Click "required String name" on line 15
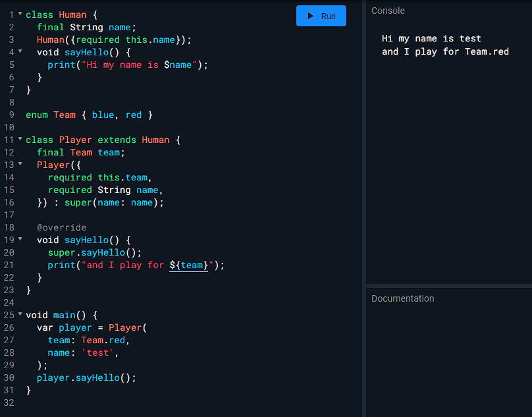Screen dimensions: 532x417 point(103,190)
